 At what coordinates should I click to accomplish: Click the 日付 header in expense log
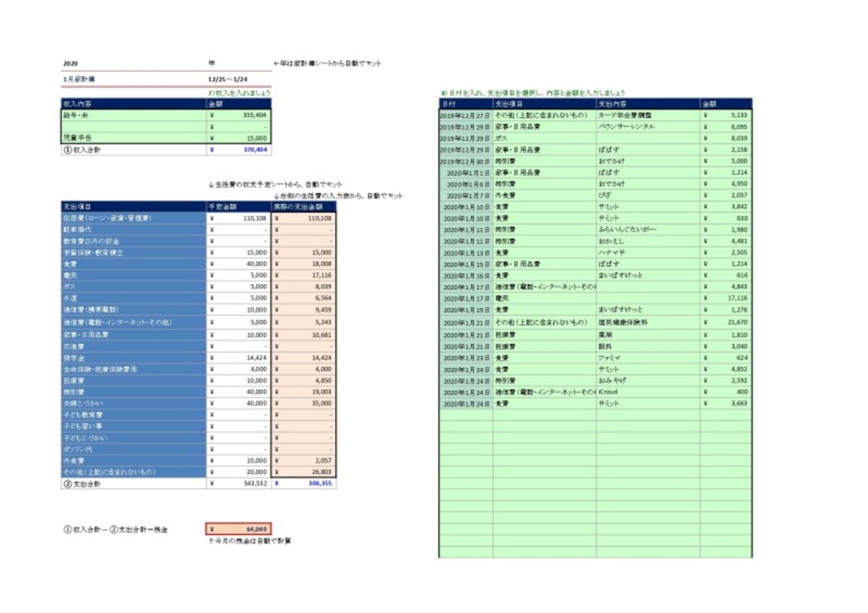[x=466, y=104]
